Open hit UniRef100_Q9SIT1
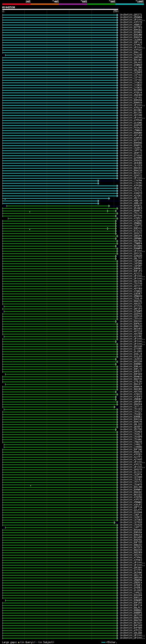This screenshot has width=146, height=644. pos(131,15)
